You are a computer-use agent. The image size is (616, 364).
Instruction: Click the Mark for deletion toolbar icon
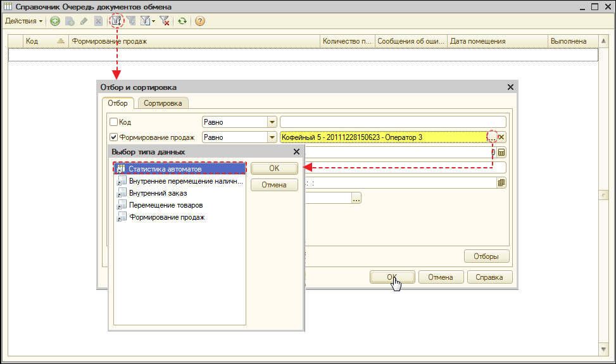coord(99,21)
